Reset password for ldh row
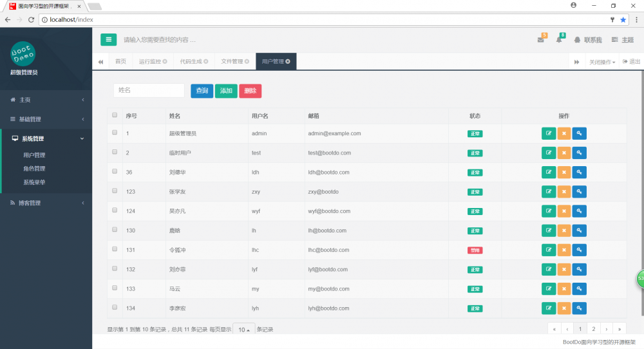The width and height of the screenshot is (644, 349). coord(579,172)
